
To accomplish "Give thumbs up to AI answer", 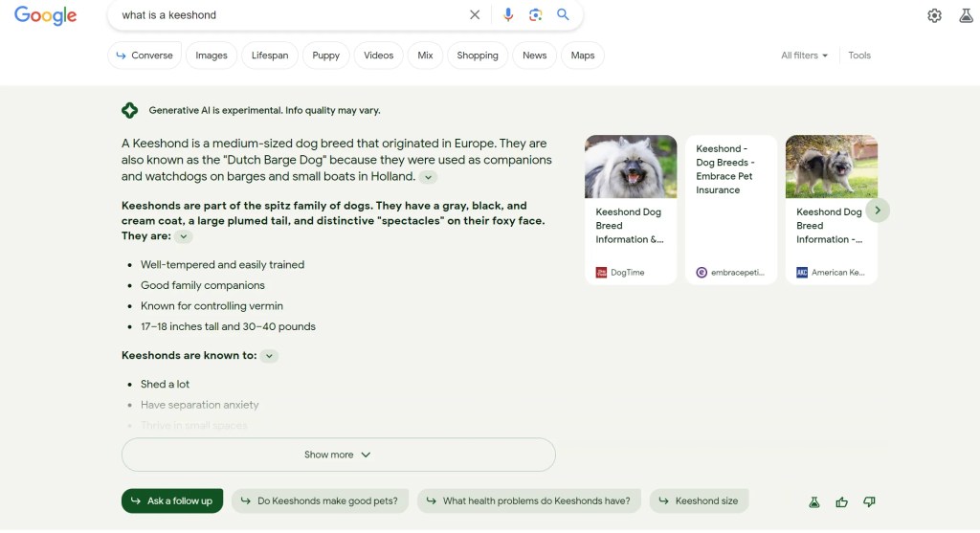I will pyautogui.click(x=842, y=501).
